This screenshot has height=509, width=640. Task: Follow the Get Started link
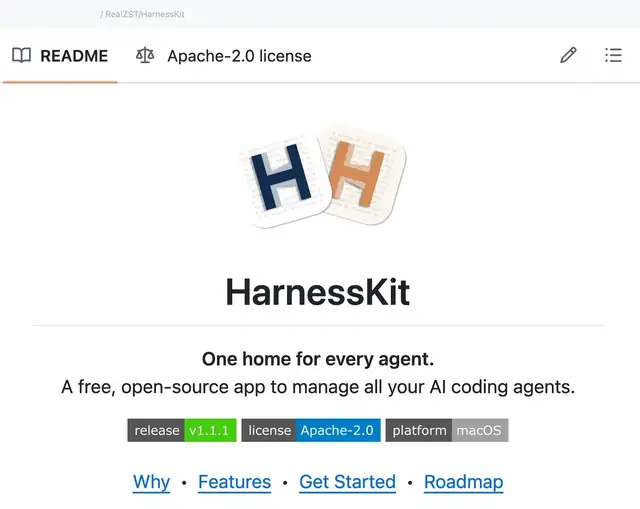[x=347, y=482]
